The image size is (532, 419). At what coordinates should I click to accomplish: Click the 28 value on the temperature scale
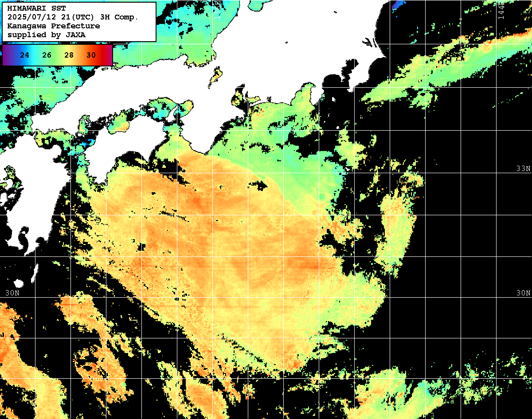(x=69, y=55)
